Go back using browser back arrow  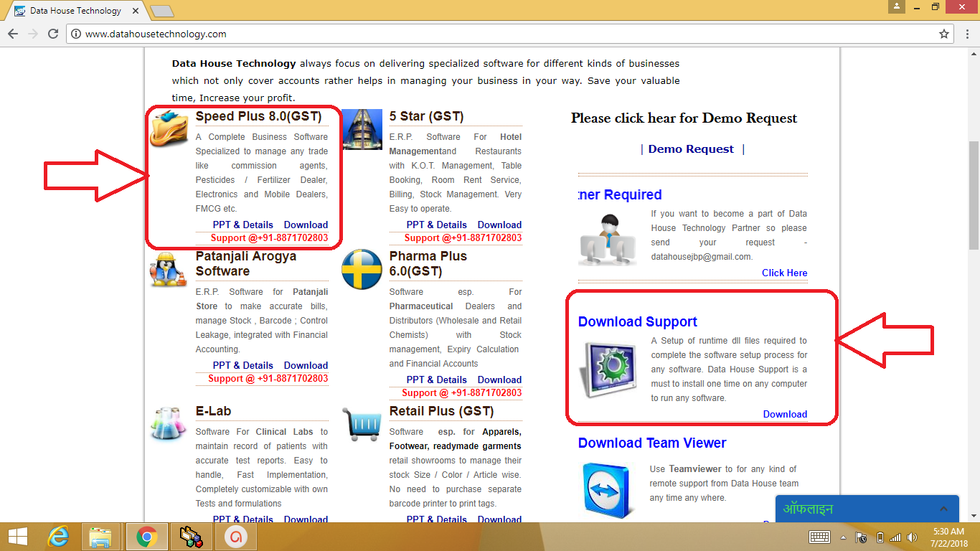coord(13,34)
